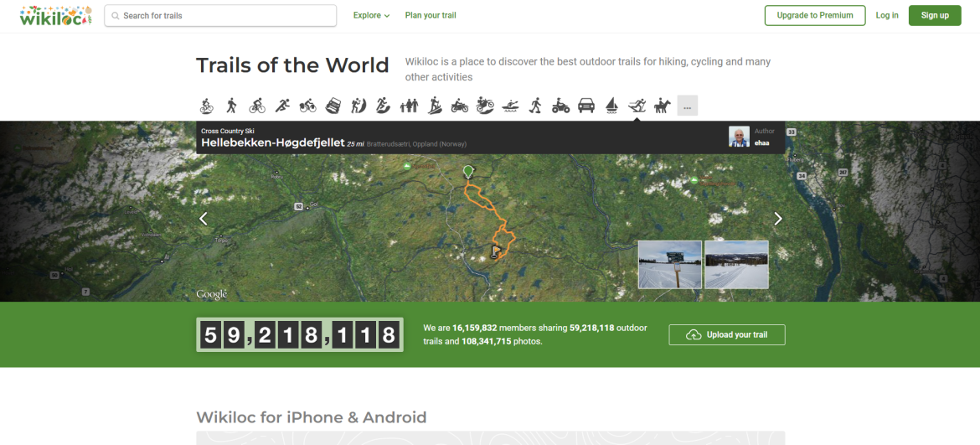Choose the sailing boat activity icon
This screenshot has width=980, height=445.
pyautogui.click(x=612, y=106)
